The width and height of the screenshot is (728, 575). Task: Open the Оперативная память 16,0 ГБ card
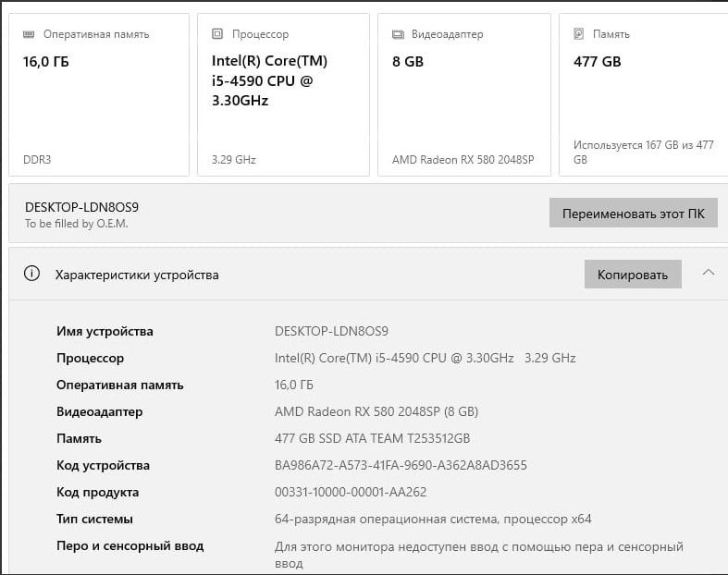[x=100, y=94]
